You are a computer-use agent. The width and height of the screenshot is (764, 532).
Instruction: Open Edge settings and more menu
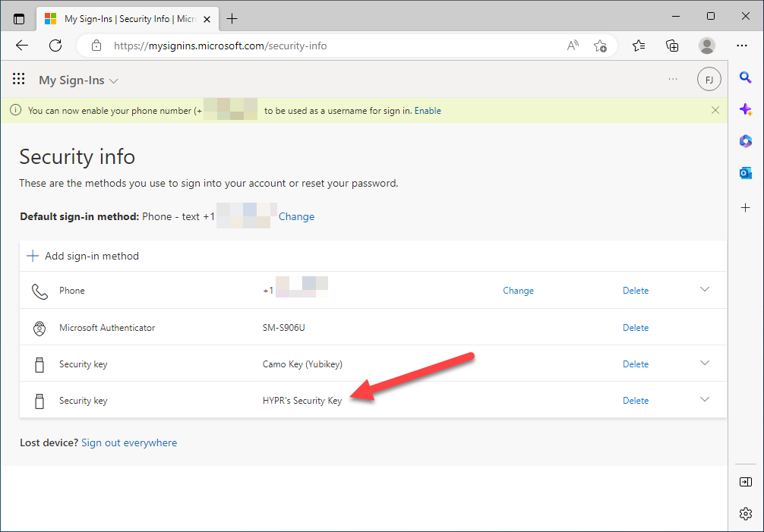click(x=741, y=46)
